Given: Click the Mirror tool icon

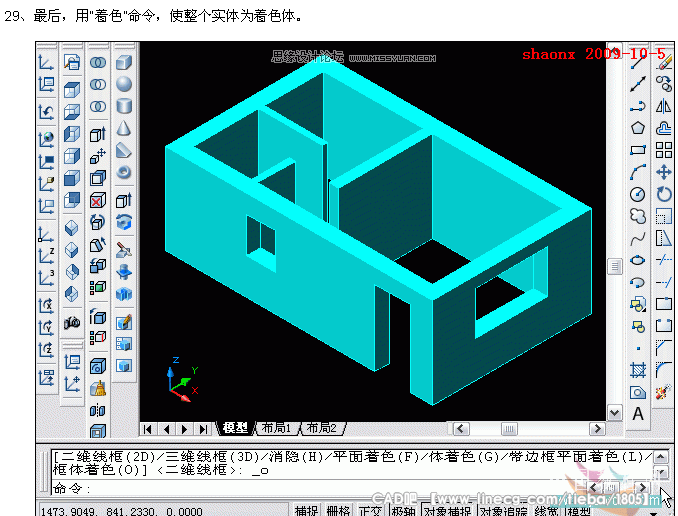Looking at the screenshot, I should point(664,106).
